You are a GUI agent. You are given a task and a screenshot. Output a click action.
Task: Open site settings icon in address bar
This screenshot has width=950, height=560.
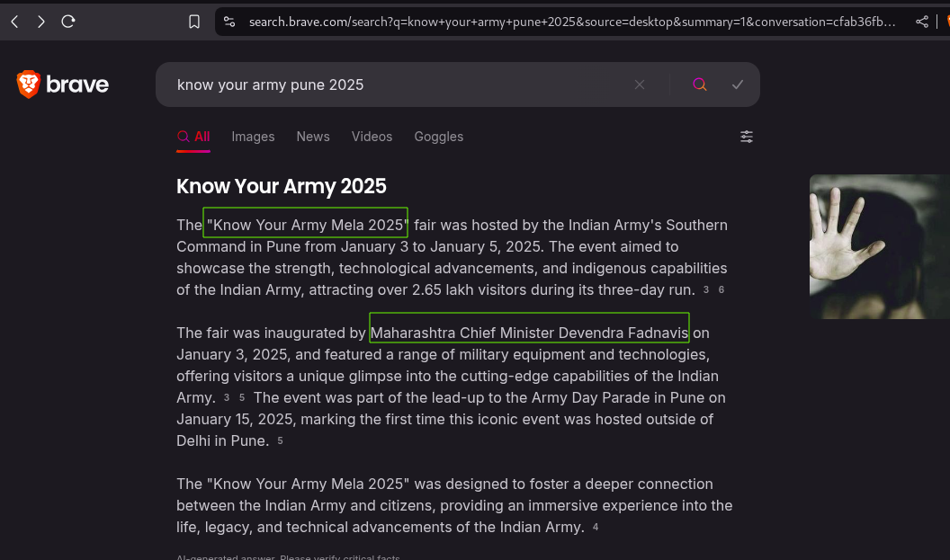tap(229, 22)
